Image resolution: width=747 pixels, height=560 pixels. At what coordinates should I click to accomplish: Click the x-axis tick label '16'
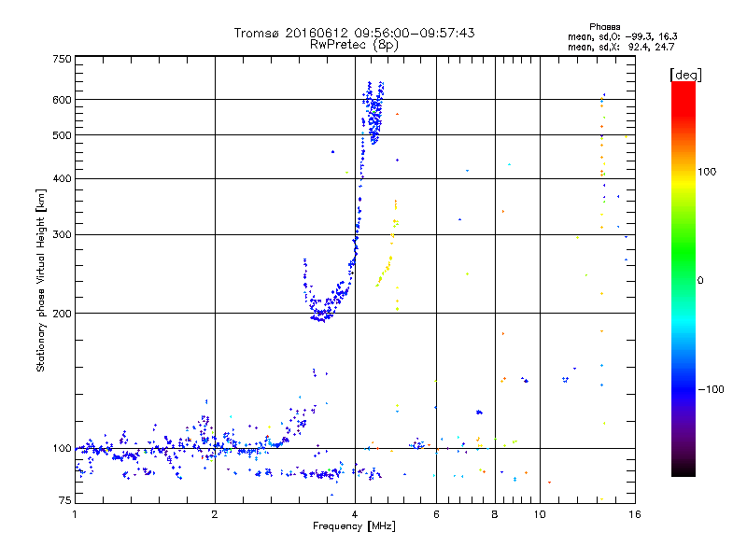coord(635,514)
